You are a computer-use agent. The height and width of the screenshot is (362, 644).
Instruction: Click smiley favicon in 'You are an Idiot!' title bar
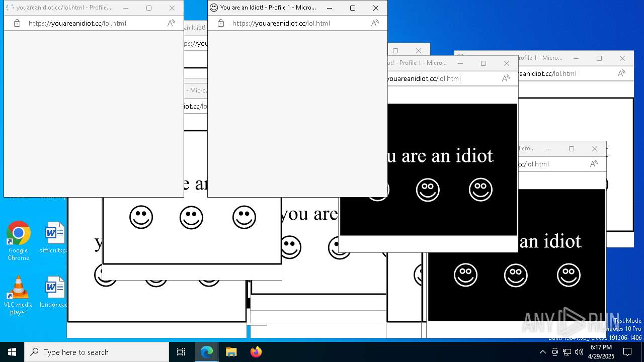click(x=214, y=8)
